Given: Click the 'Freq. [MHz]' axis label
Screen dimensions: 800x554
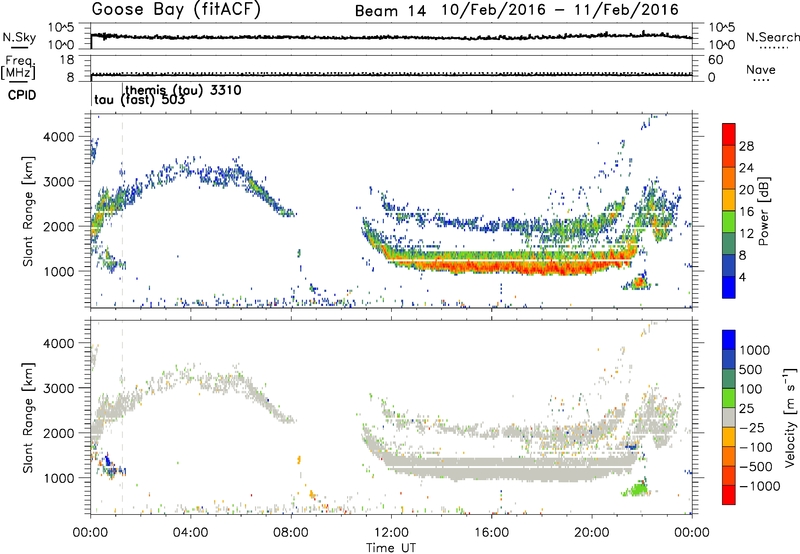Looking at the screenshot, I should pos(18,67).
